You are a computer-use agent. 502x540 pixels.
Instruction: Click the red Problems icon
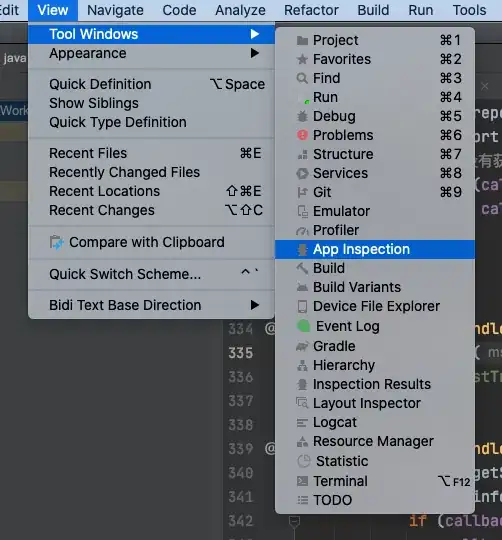302,135
